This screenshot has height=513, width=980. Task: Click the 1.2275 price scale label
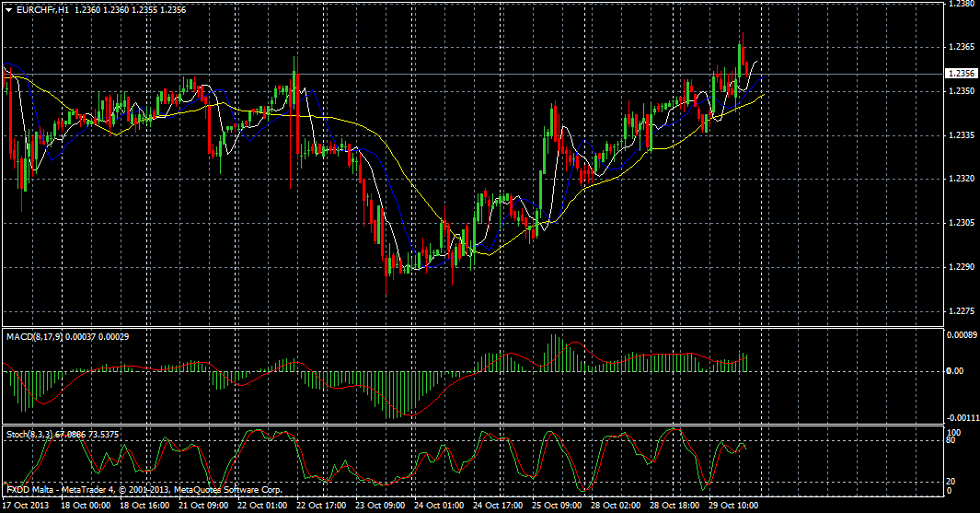point(961,311)
